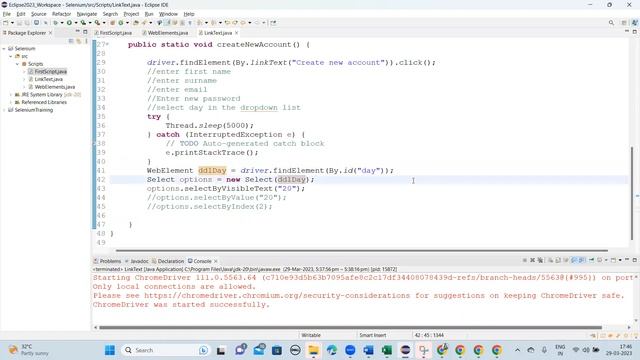Close the LinkText.java editor tab
640x360 pixels.
click(x=236, y=33)
